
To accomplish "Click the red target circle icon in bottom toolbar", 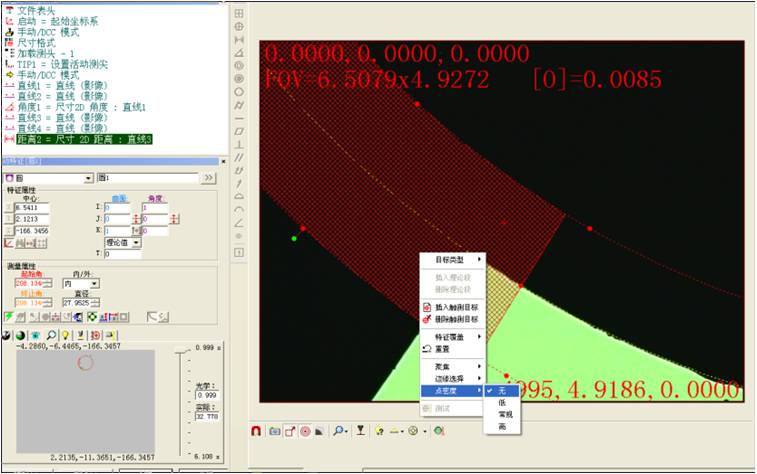I will click(305, 431).
